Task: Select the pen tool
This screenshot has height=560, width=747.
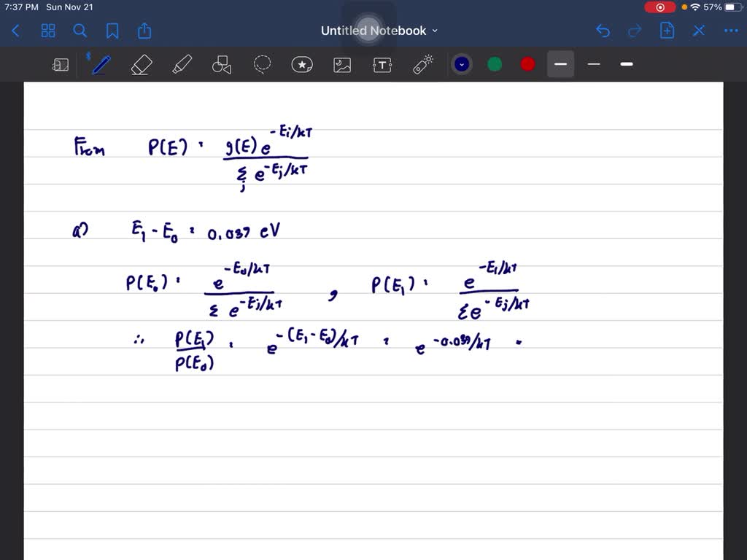Action: coord(100,64)
